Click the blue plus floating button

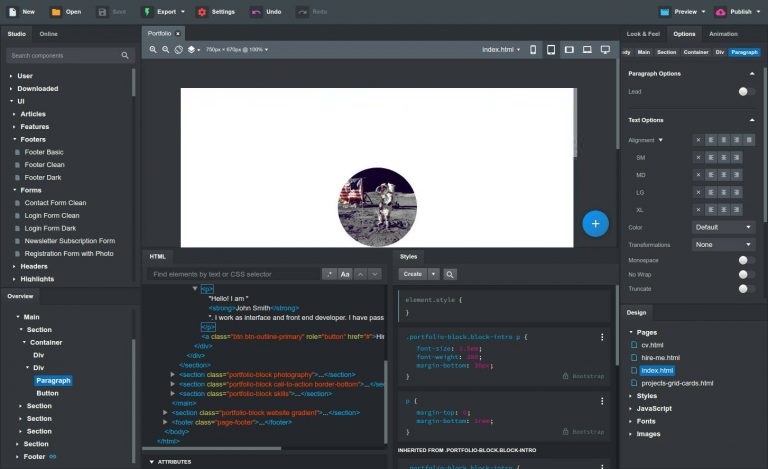pos(595,224)
